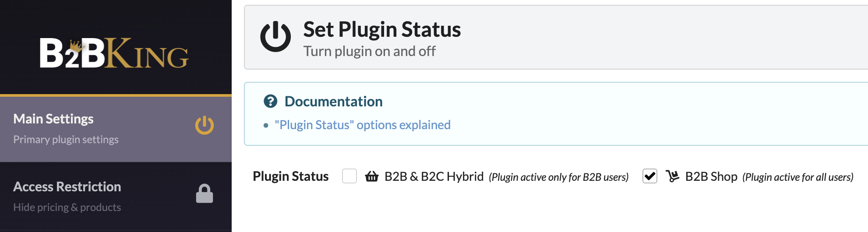868x232 pixels.
Task: Uncheck the B2B Shop checkbox
Action: tap(650, 176)
